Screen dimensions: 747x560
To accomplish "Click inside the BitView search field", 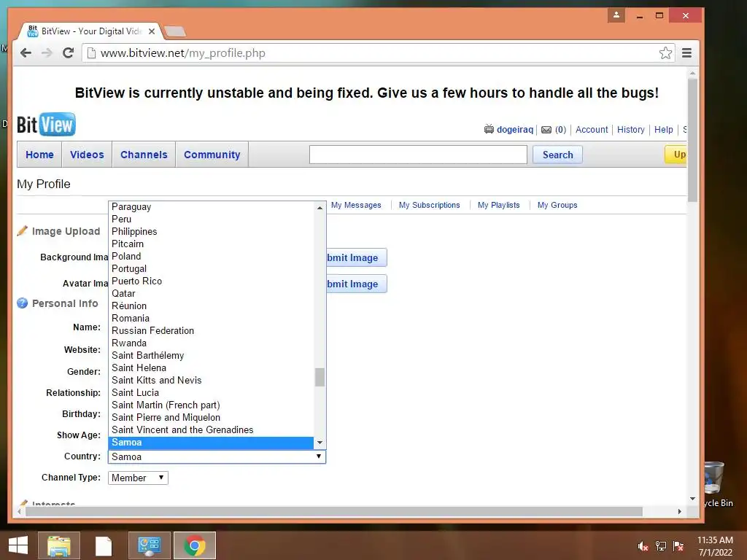I will [418, 155].
